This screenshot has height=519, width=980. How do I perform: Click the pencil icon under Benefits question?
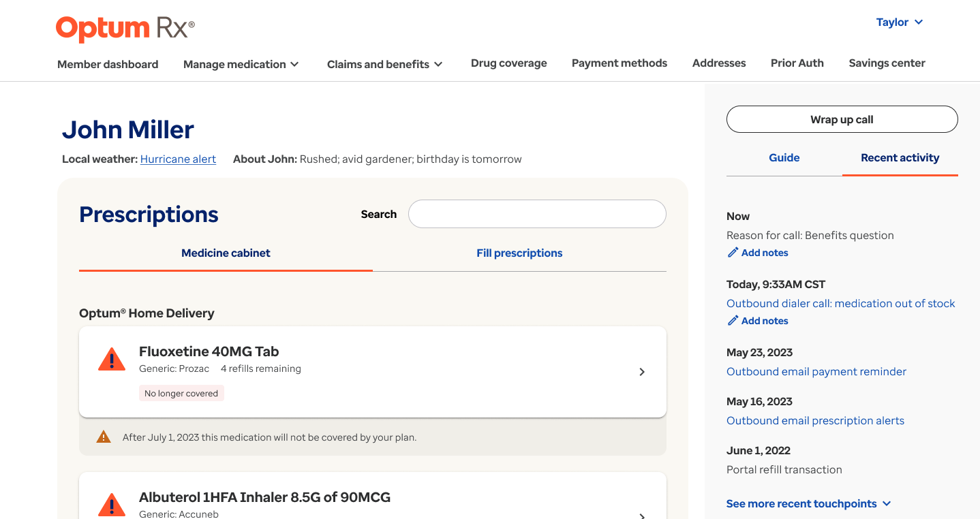point(733,253)
